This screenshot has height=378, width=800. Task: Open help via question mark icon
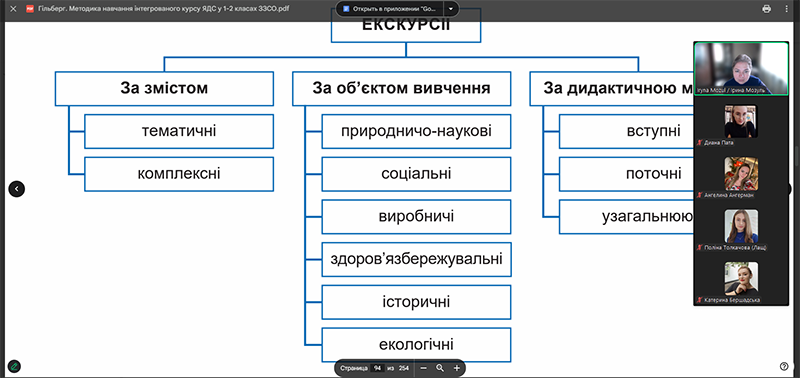784,366
